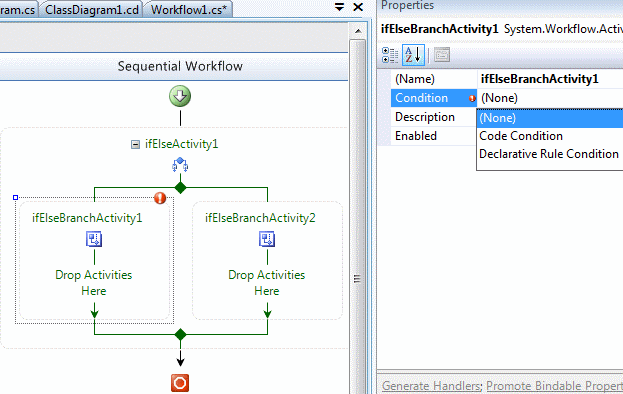
Task: Click the green workflow start arrow icon
Action: coord(180,96)
